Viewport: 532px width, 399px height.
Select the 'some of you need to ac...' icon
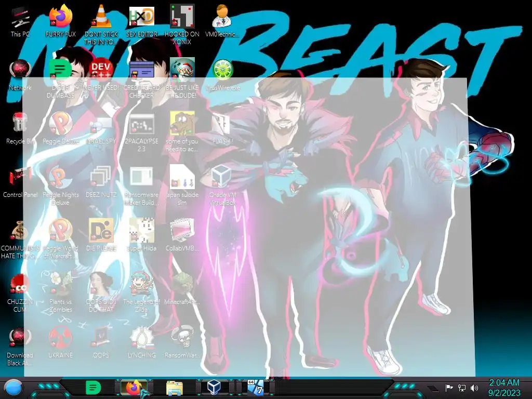point(182,132)
